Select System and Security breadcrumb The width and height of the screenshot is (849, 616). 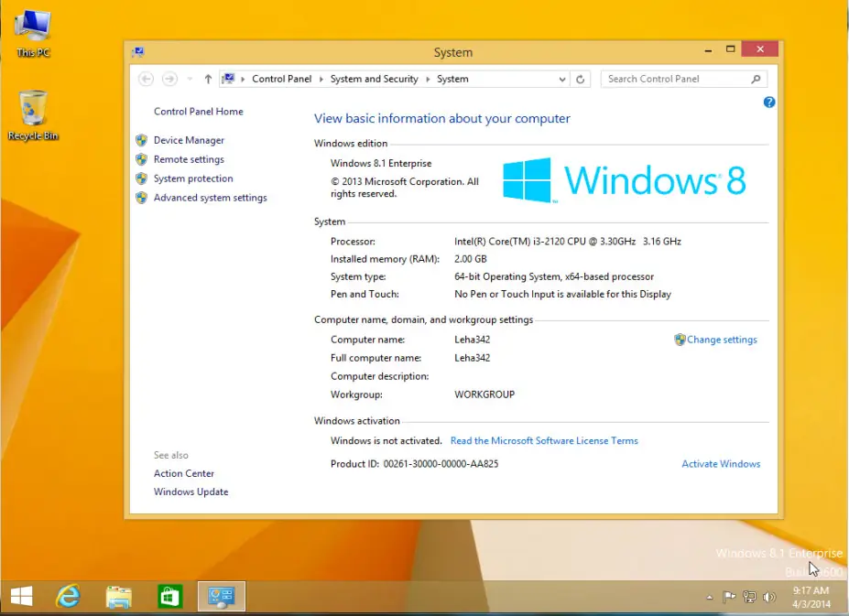pyautogui.click(x=375, y=79)
